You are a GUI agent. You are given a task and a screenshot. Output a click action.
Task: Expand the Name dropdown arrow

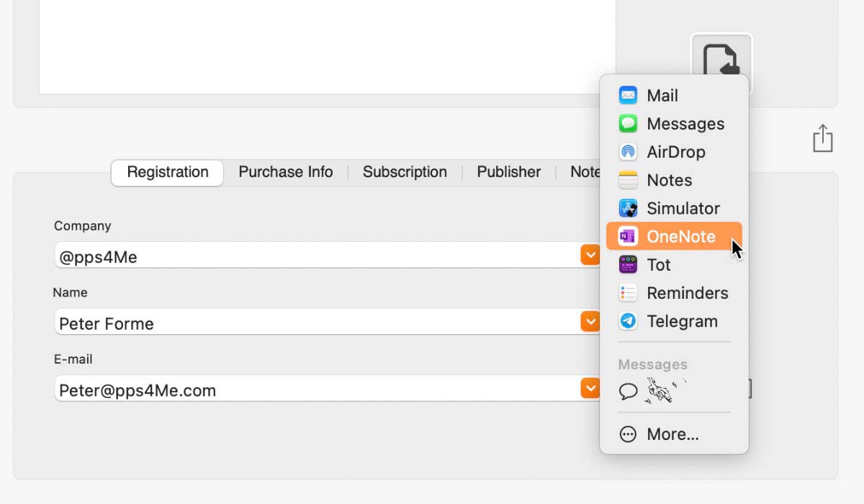[590, 322]
